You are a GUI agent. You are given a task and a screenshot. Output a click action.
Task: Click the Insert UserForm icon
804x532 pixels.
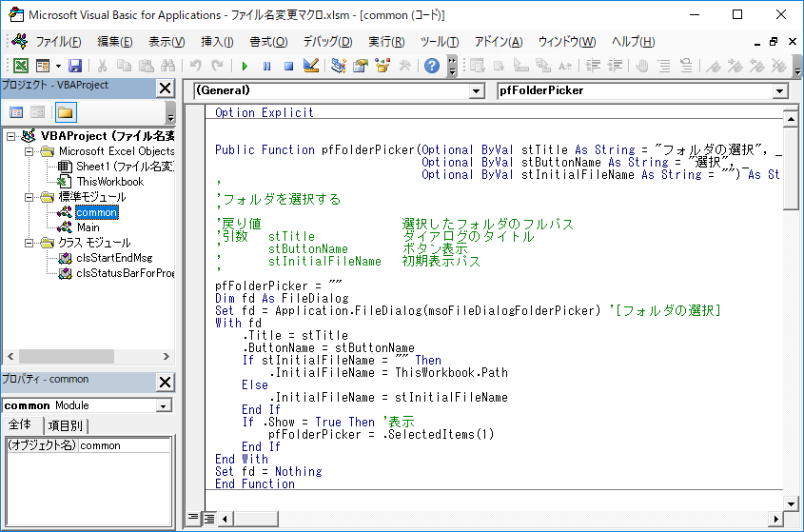tap(43, 66)
